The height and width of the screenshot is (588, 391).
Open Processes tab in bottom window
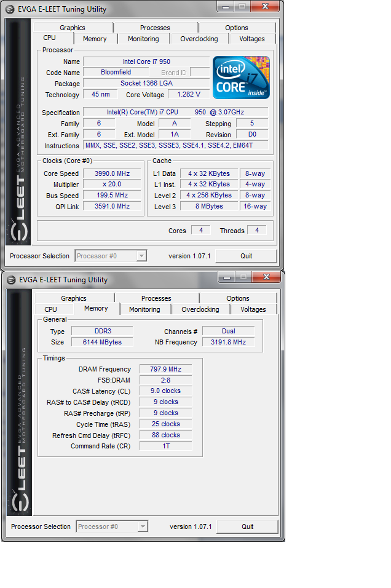(x=156, y=298)
